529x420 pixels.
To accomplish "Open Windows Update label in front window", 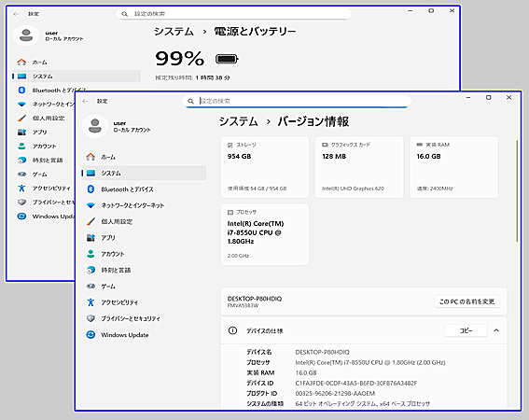I will click(125, 335).
